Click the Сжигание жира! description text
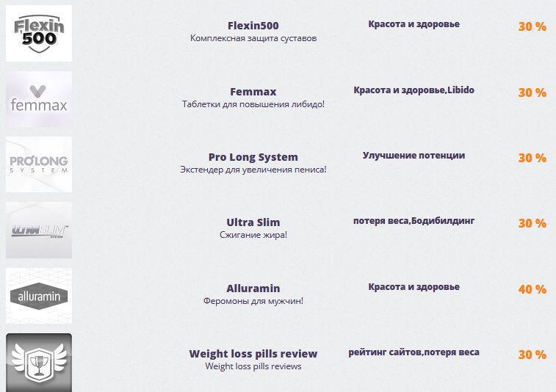The width and height of the screenshot is (556, 392). click(x=253, y=235)
